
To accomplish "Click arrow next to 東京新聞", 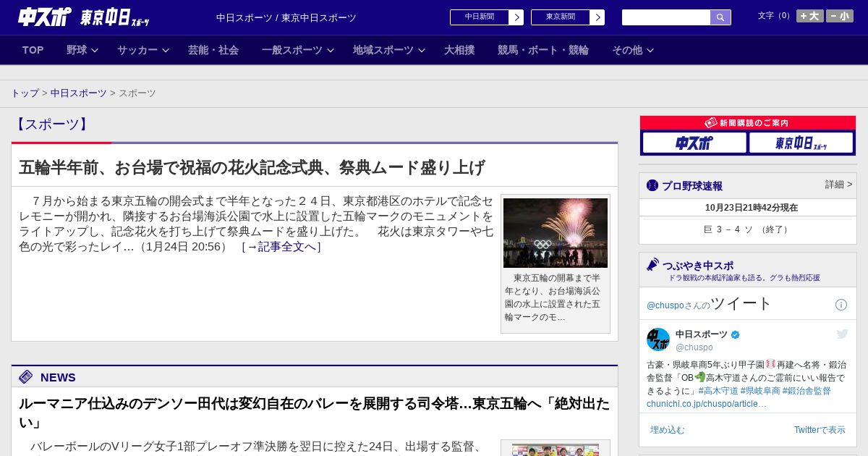I will pyautogui.click(x=597, y=17).
